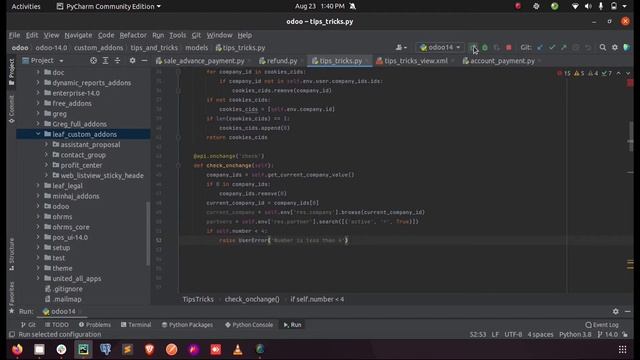This screenshot has height=360, width=640.
Task: Open the Event Log
Action: pos(602,325)
